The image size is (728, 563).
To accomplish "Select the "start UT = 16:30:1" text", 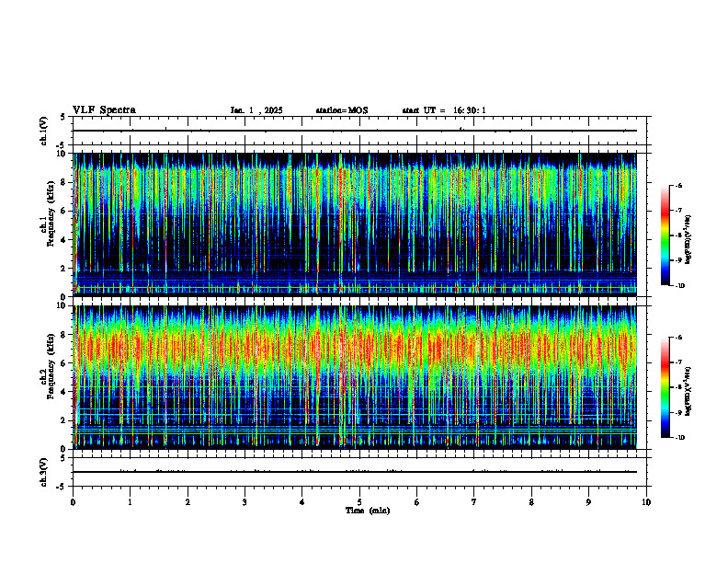I will (x=444, y=110).
